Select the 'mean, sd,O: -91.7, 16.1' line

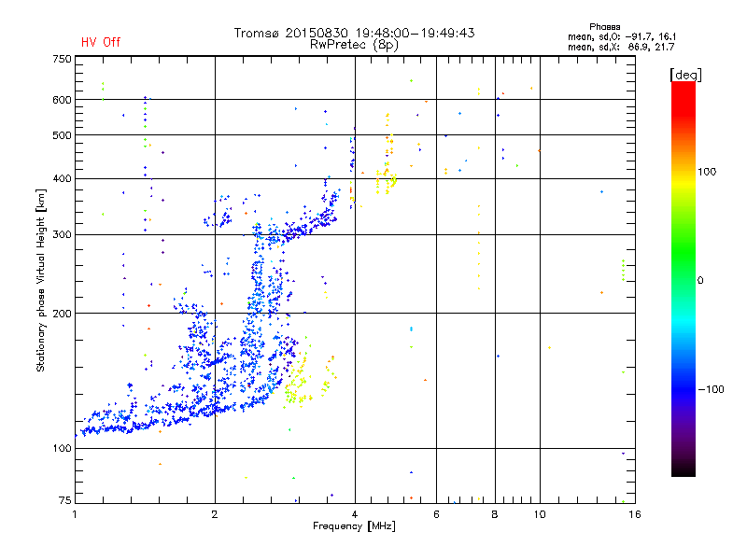coord(622,36)
